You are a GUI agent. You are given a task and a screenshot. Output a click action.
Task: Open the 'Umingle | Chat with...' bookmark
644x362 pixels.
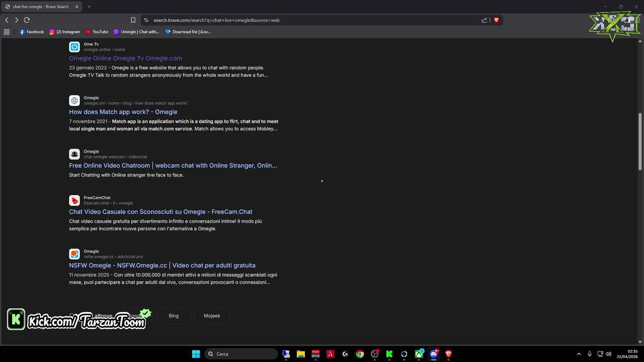[x=136, y=32]
